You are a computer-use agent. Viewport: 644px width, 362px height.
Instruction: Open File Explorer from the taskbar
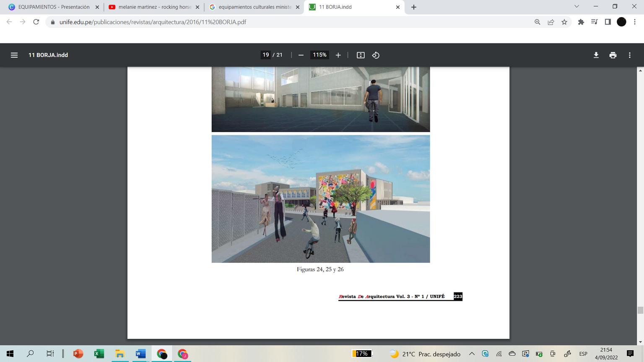(120, 354)
